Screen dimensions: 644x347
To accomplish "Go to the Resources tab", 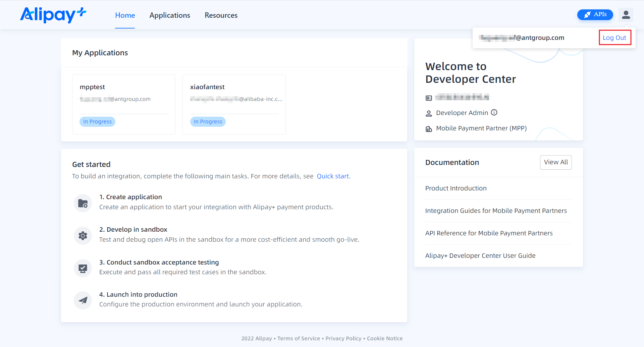I will 221,15.
